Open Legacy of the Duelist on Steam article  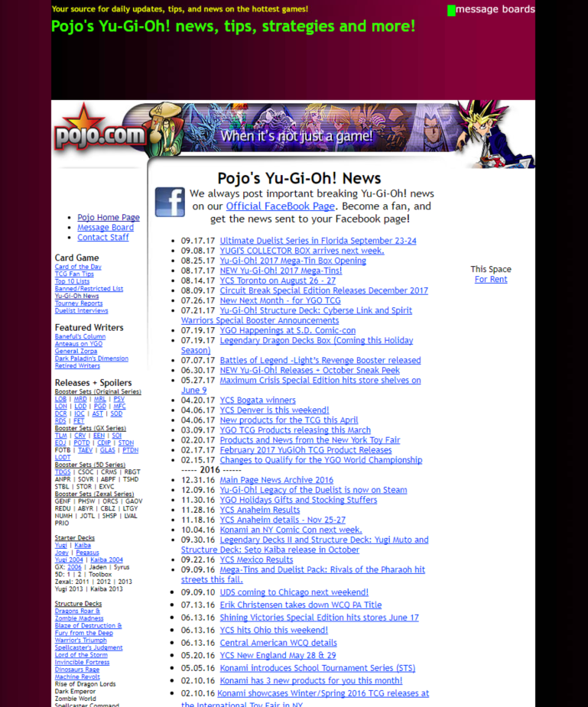pyautogui.click(x=313, y=490)
